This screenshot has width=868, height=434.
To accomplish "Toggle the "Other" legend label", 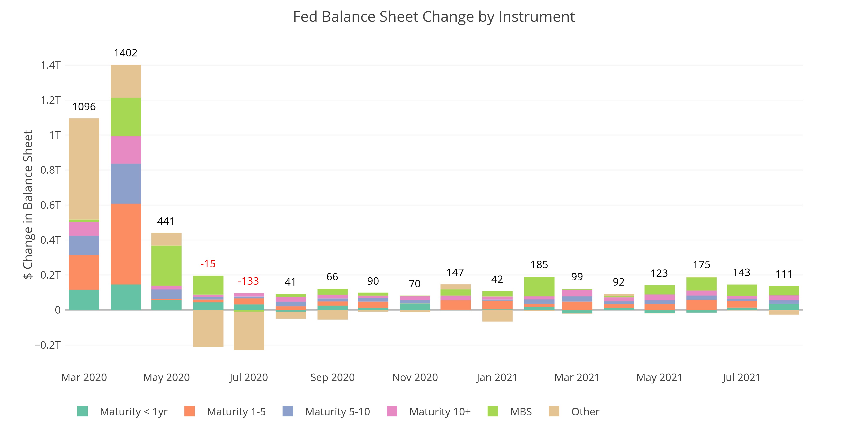I will tap(585, 412).
